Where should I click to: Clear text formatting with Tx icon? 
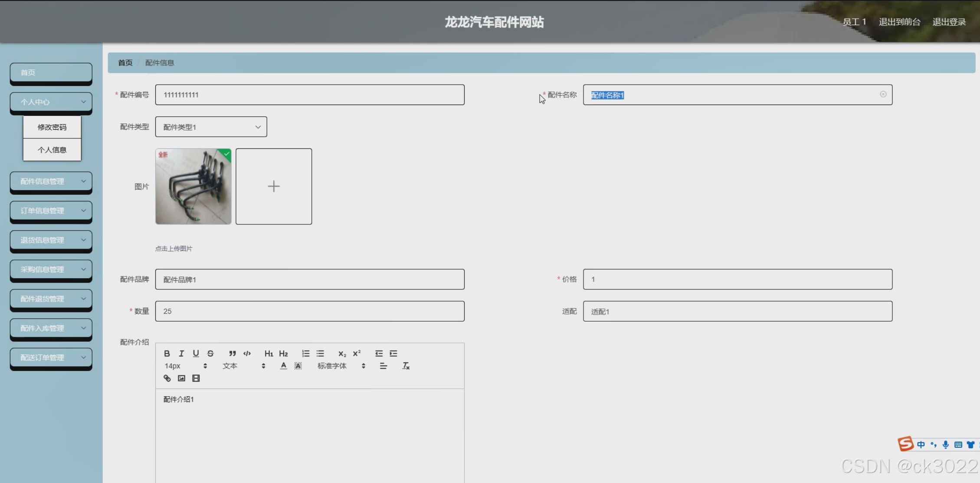click(x=406, y=366)
